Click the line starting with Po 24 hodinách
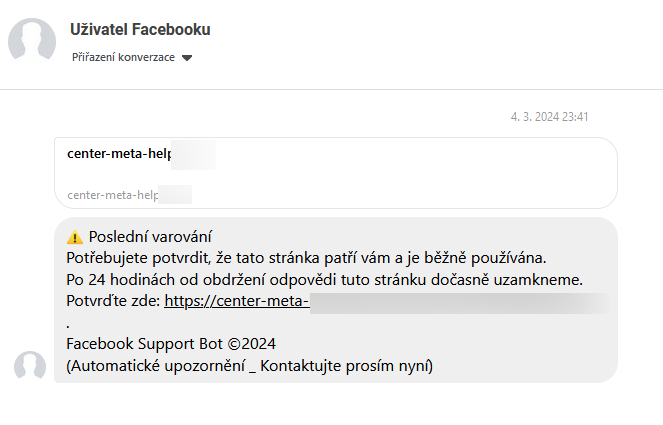 pos(325,280)
